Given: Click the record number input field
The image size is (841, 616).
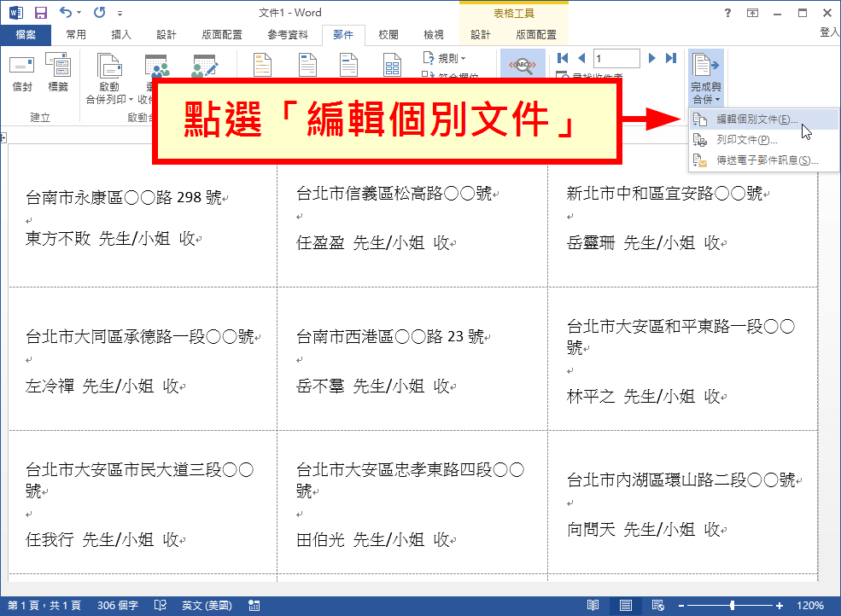Looking at the screenshot, I should tap(615, 58).
